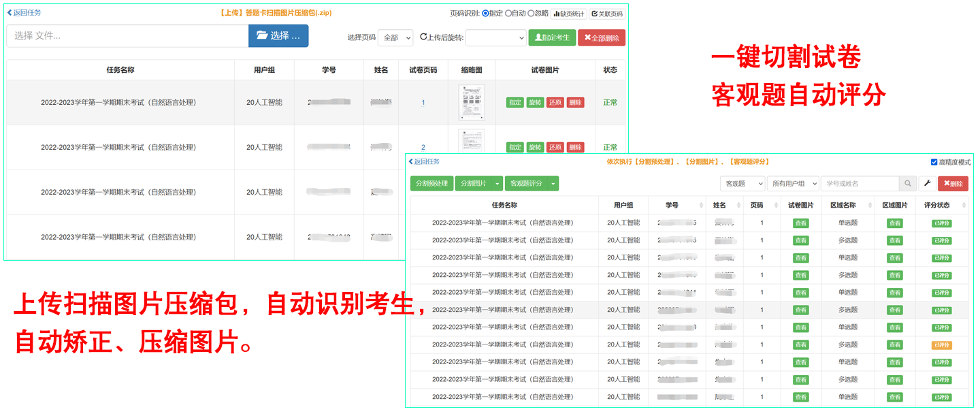
Task: Click the 缺页统计 bar chart button
Action: click(568, 14)
